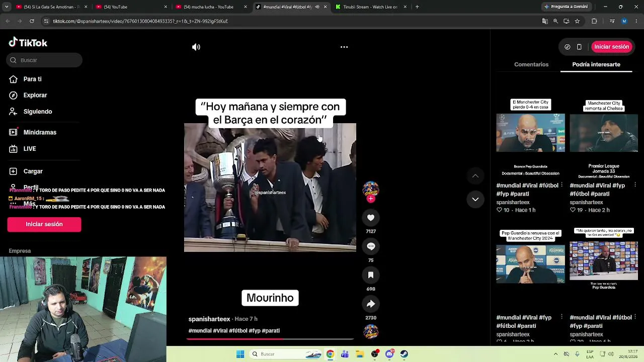Open the video's three-dot options menu
Screen dimensions: 644x362
[344, 47]
